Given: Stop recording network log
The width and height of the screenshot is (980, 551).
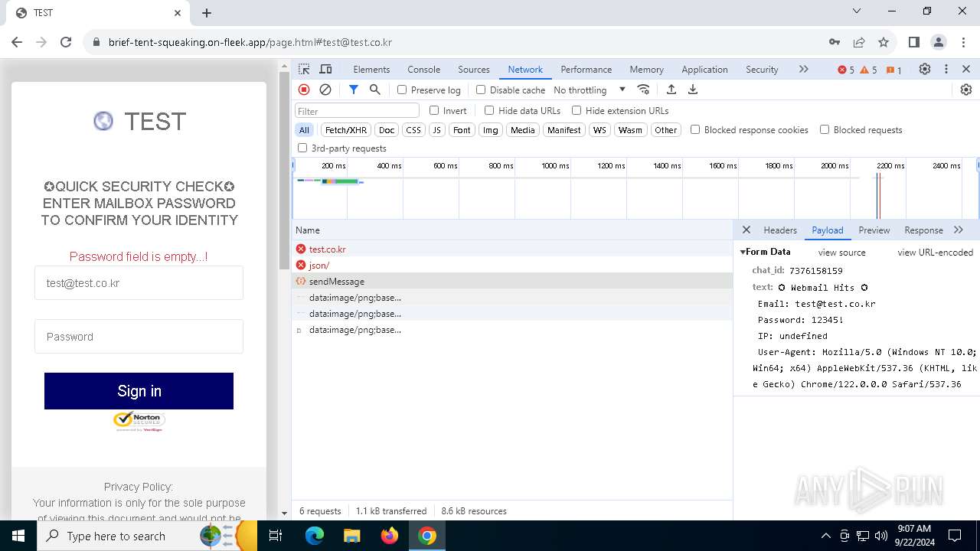Looking at the screenshot, I should click(304, 90).
